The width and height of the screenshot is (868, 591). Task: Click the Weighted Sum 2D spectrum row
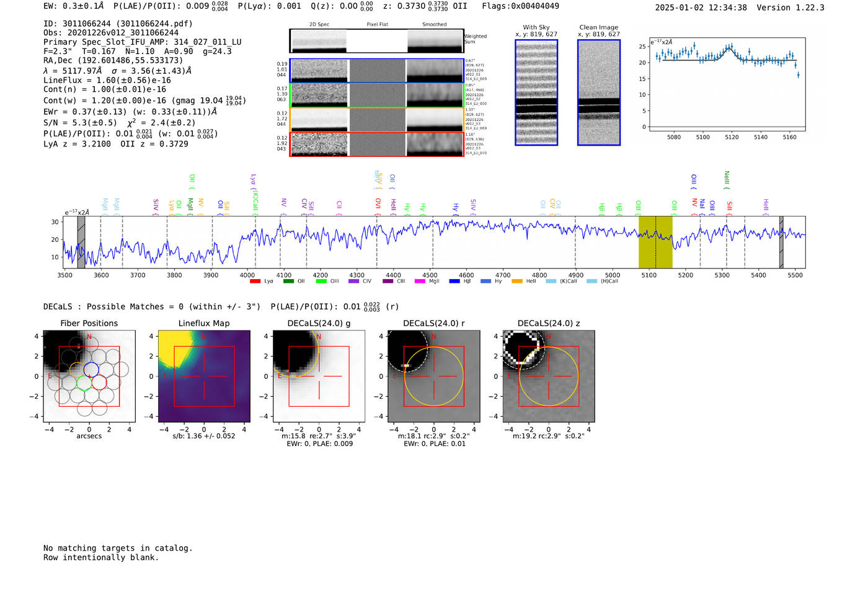pos(377,41)
